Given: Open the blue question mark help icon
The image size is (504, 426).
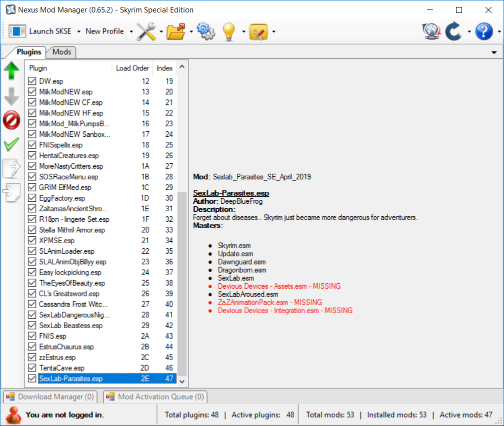Looking at the screenshot, I should [484, 31].
